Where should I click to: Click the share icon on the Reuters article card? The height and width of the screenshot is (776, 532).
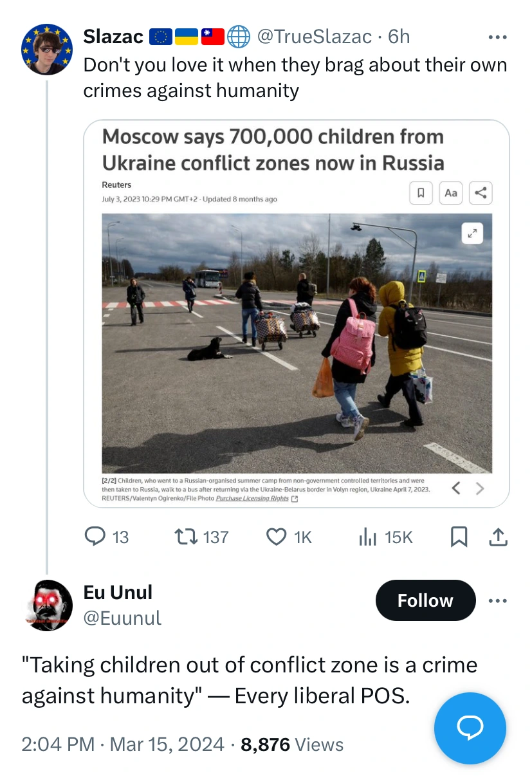click(480, 192)
